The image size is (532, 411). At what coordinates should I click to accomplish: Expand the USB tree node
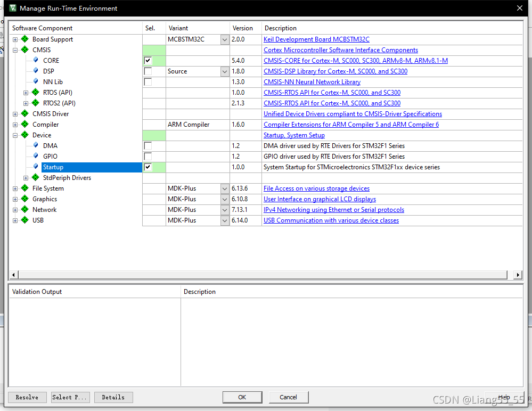(x=15, y=221)
